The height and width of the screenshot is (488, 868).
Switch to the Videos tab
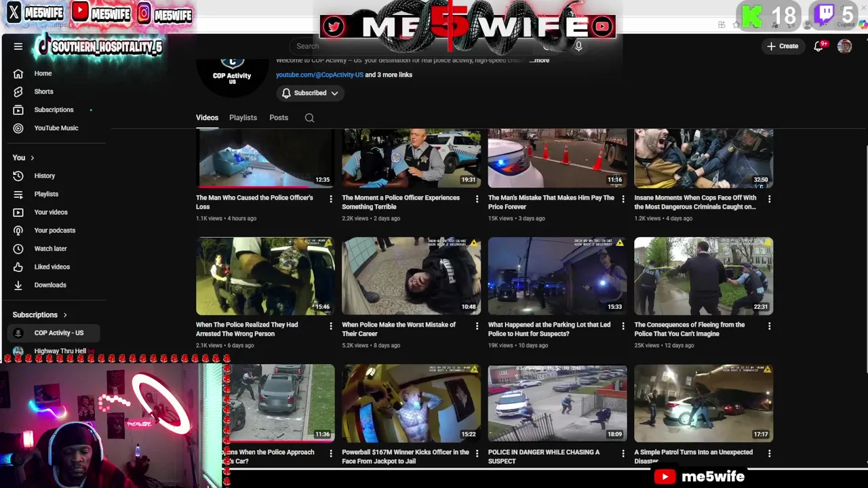tap(208, 118)
